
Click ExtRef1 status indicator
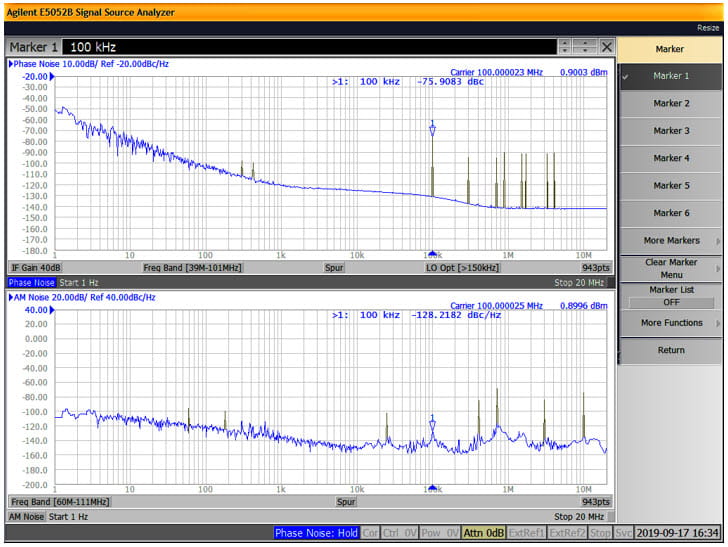[x=526, y=533]
